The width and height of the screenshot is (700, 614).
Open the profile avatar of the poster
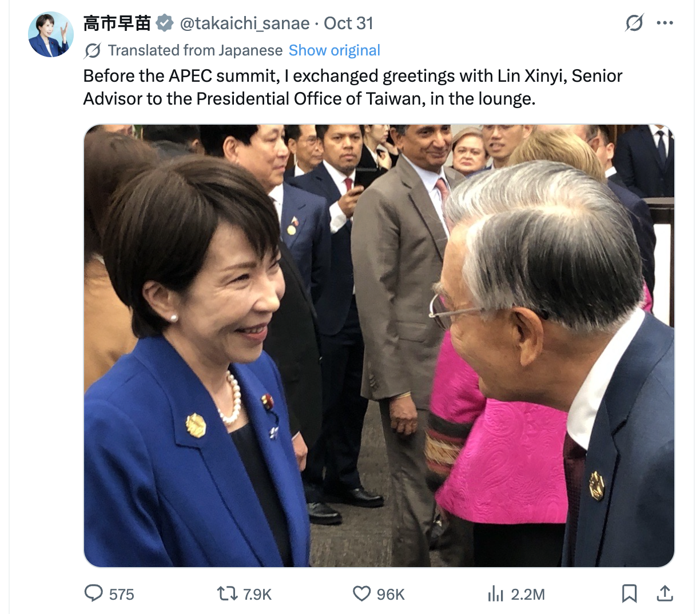click(51, 34)
